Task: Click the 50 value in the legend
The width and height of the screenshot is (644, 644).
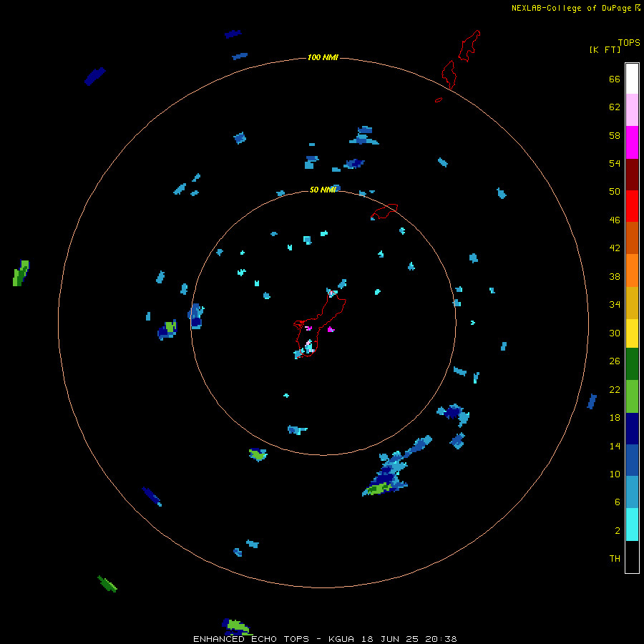Action: point(615,191)
